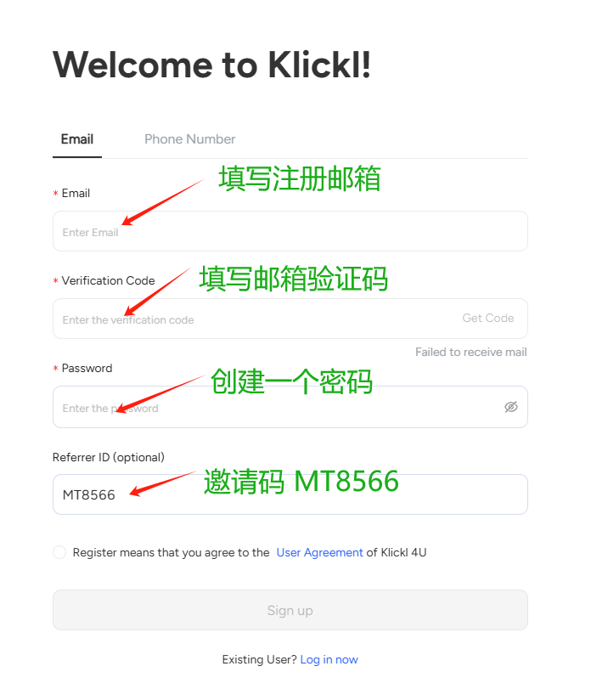Open the User Agreement link
The image size is (591, 700).
pyautogui.click(x=319, y=553)
